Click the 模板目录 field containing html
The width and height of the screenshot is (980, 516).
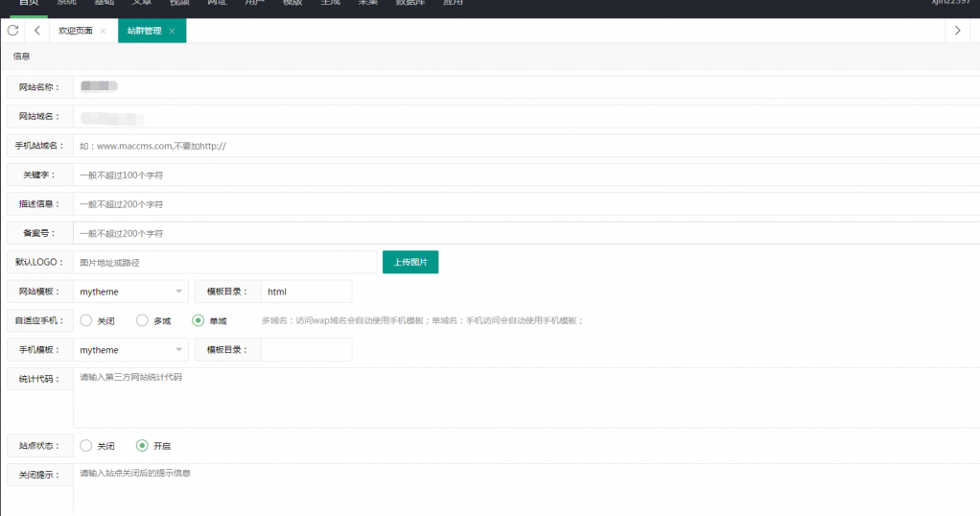306,292
